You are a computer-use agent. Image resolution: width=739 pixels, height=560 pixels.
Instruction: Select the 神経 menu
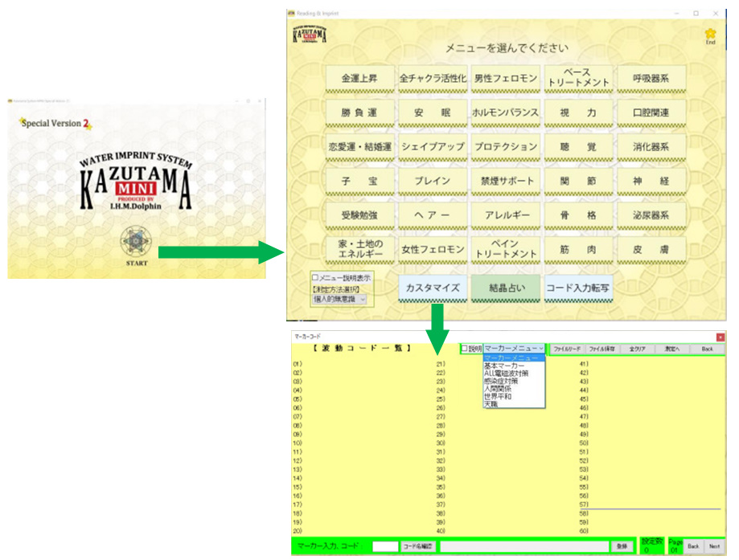pyautogui.click(x=651, y=182)
